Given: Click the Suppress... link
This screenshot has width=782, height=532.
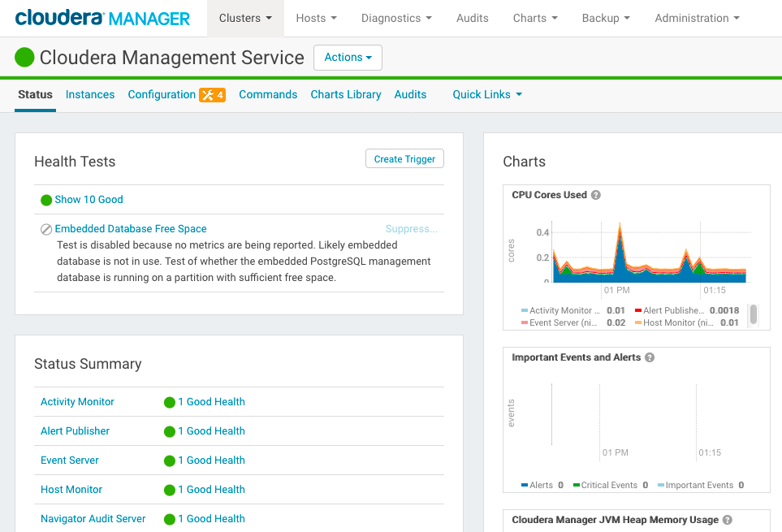Looking at the screenshot, I should [x=412, y=229].
